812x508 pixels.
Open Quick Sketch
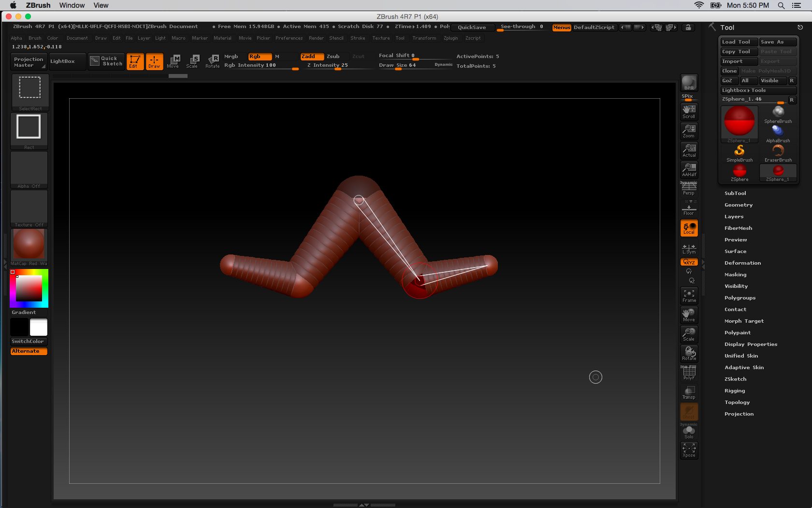point(106,61)
